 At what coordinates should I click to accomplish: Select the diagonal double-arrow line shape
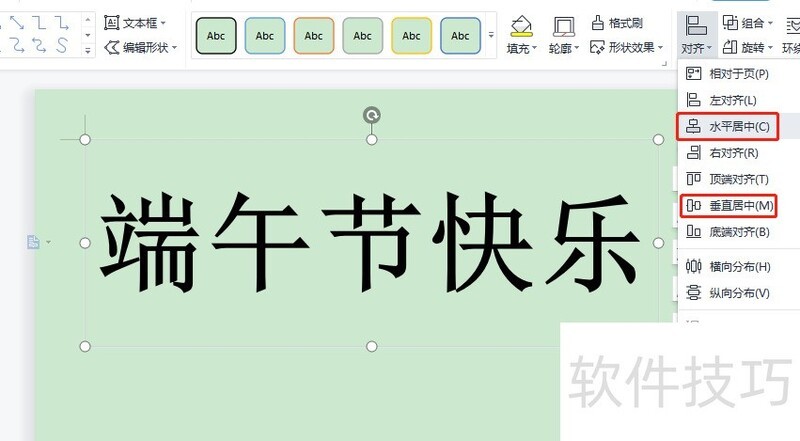point(17,22)
